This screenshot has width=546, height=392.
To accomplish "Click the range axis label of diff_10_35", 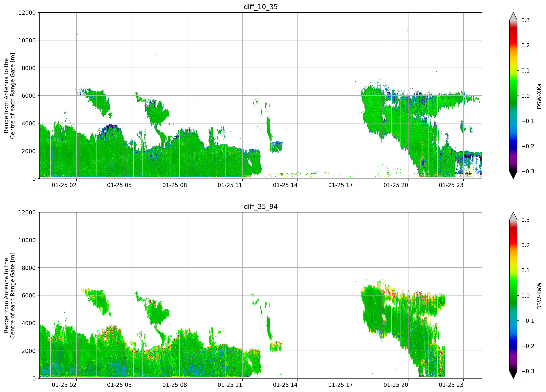I will coord(9,96).
